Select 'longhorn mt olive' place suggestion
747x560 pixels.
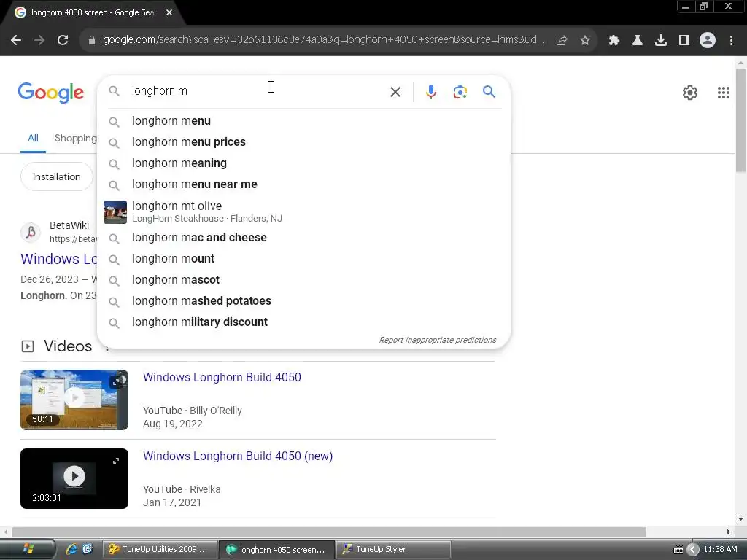[303, 211]
